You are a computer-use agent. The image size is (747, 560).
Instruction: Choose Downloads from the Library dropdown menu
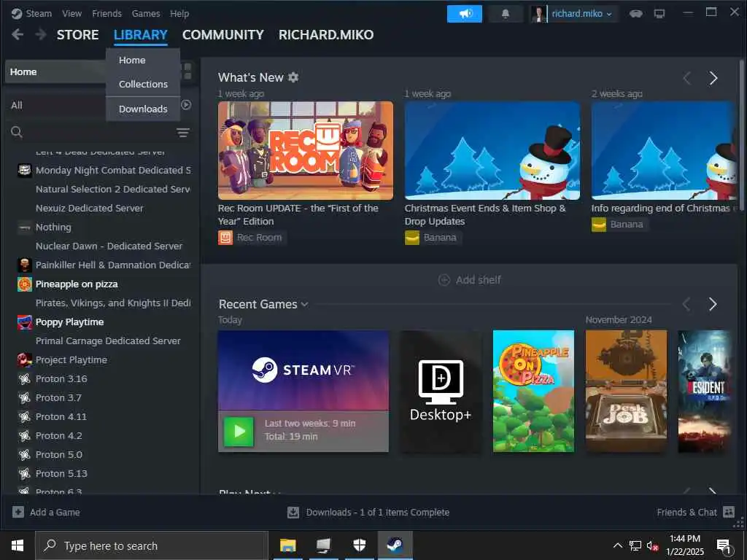(143, 109)
